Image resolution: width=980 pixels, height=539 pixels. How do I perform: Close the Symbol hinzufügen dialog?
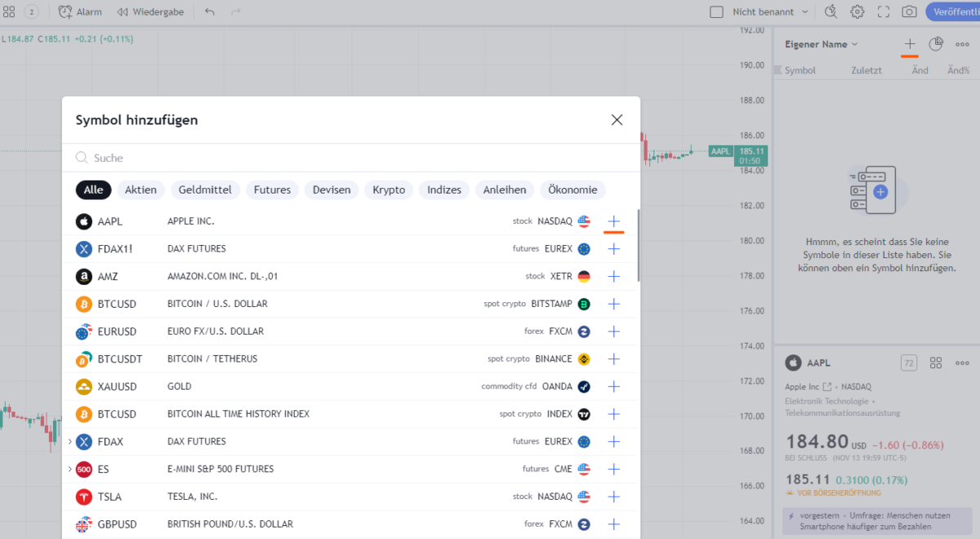pyautogui.click(x=617, y=120)
